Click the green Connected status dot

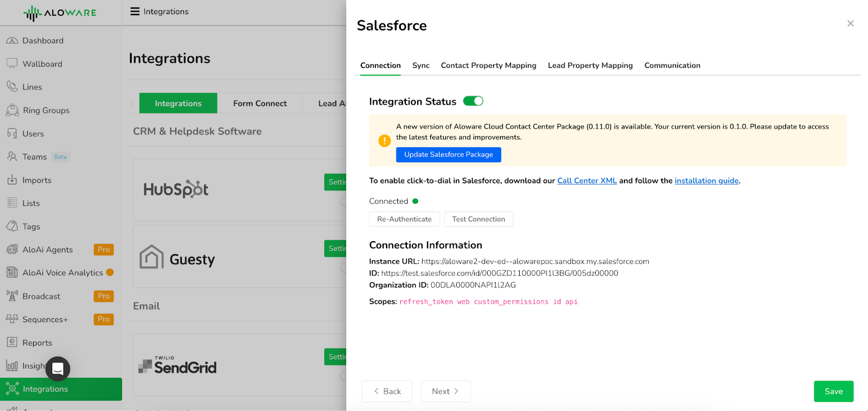416,201
